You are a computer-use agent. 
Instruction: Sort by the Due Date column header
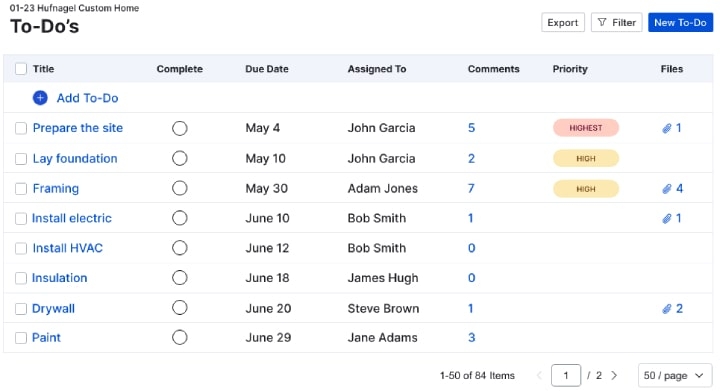tap(267, 69)
